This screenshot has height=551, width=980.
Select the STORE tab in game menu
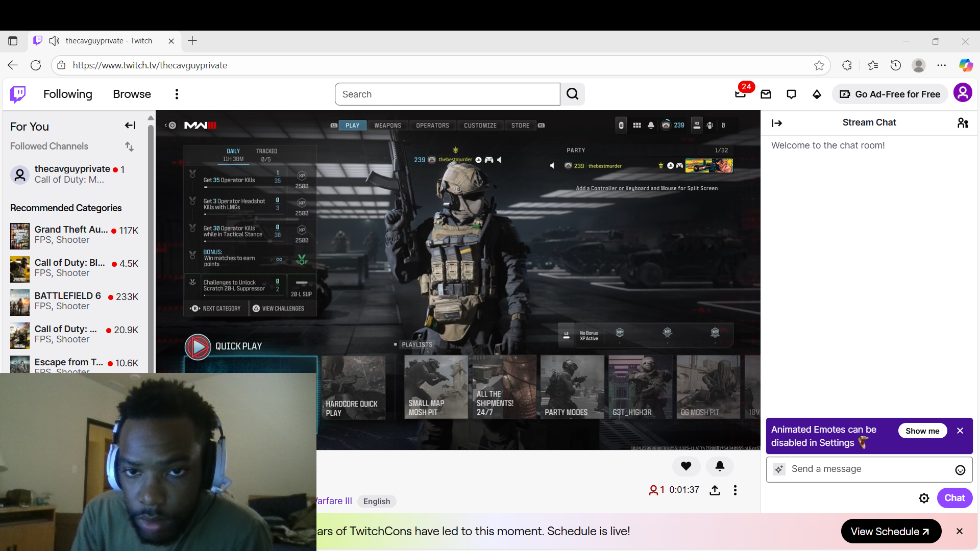tap(520, 126)
